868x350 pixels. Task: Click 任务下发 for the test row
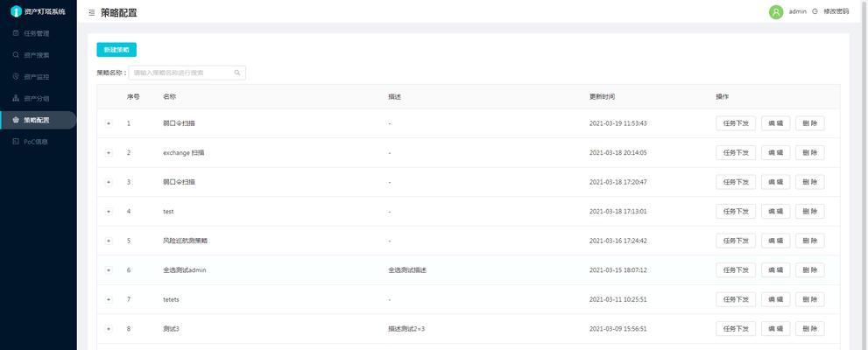736,211
